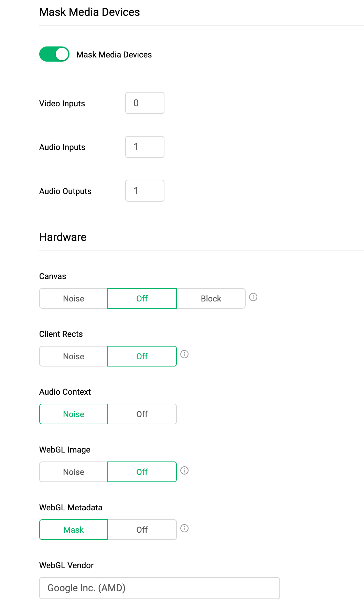Set Canvas to Noise
This screenshot has height=616, width=364.
coord(74,298)
